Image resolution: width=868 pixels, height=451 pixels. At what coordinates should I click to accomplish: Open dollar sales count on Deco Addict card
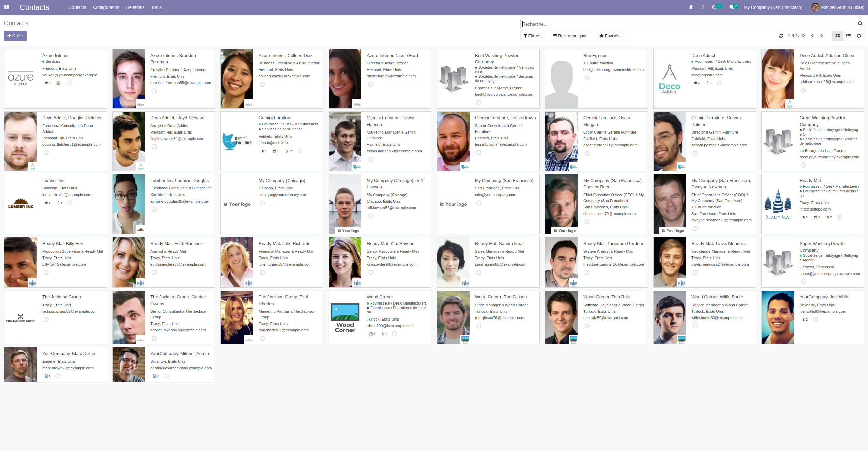(709, 83)
